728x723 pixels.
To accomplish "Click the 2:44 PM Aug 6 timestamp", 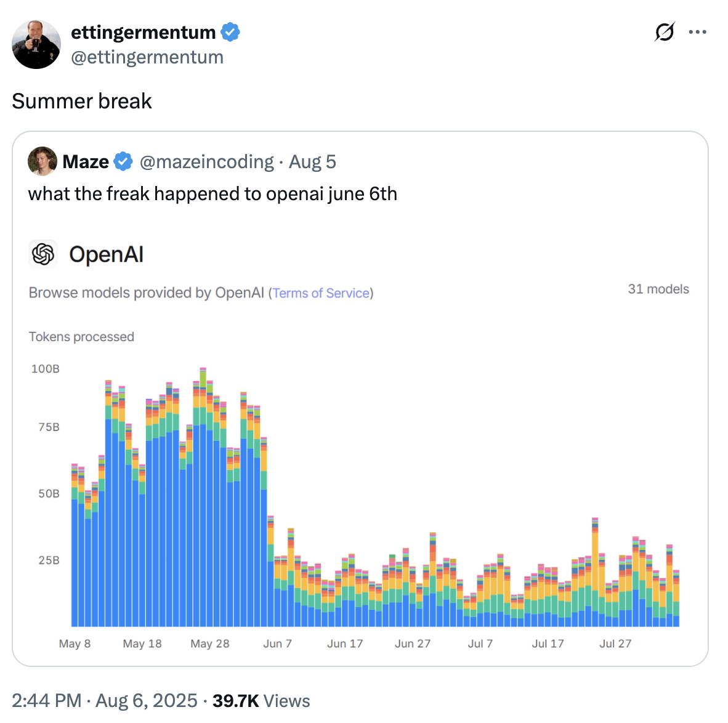I will point(104,701).
